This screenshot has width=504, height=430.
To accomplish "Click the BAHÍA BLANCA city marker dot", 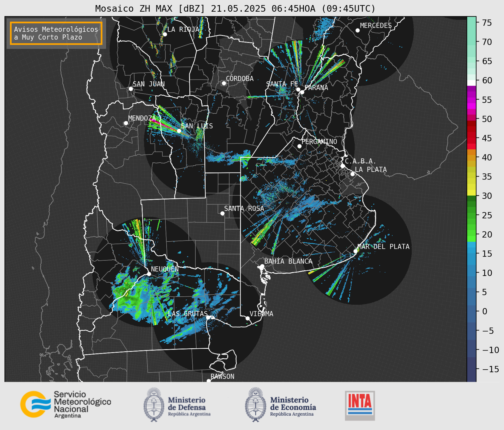I will [262, 266].
